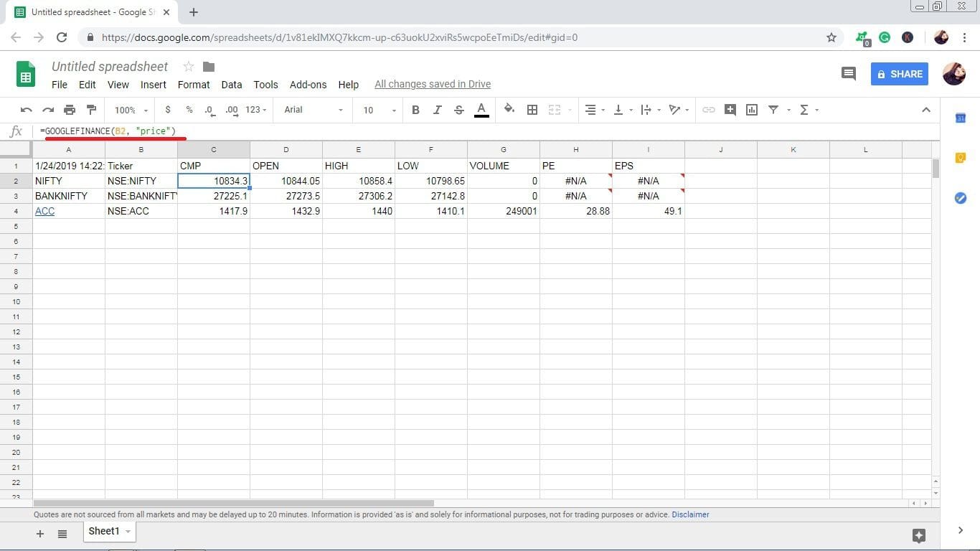Add a new sheet with plus button
This screenshot has height=551, width=980.
coord(40,534)
